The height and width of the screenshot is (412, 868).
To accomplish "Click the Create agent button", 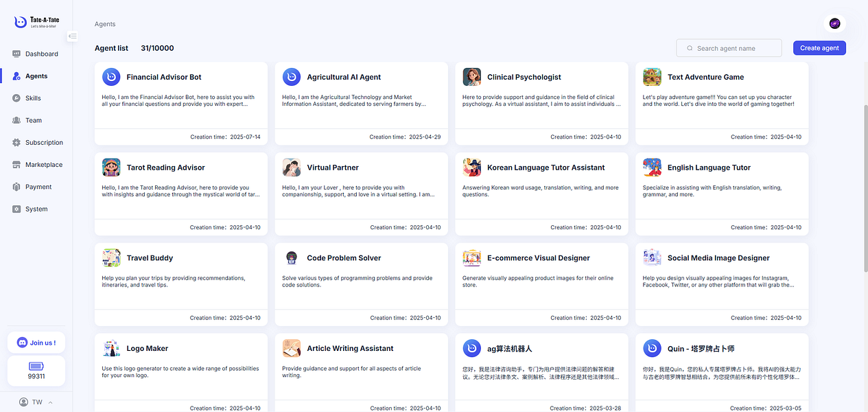I will [819, 48].
